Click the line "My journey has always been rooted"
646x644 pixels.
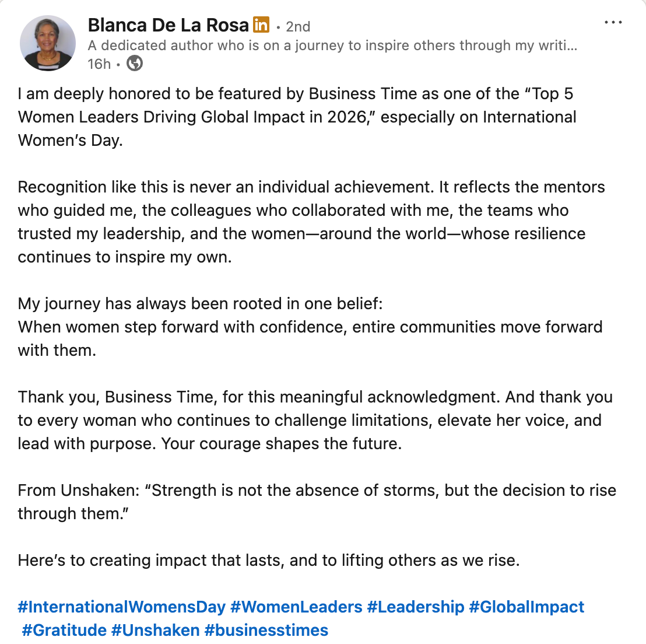click(x=200, y=303)
